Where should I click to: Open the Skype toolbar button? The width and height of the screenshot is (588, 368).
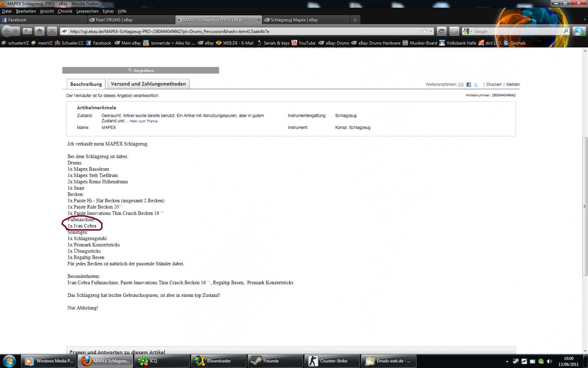(x=579, y=31)
